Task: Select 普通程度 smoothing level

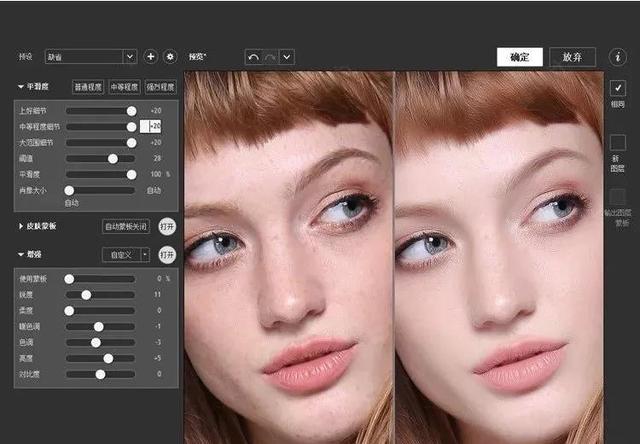Action: point(87,87)
